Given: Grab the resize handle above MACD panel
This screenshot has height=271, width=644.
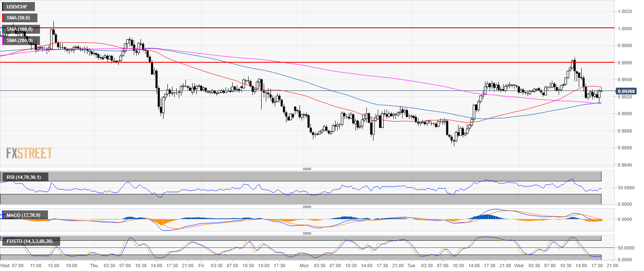Looking at the screenshot, I should click(307, 207).
